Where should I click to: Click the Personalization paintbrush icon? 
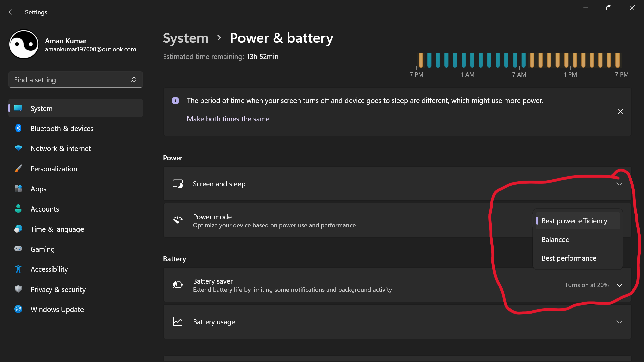pos(18,169)
